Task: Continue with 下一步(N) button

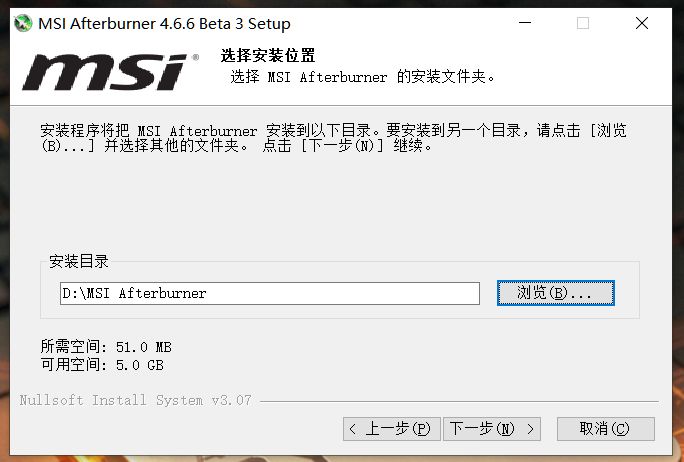Action: pyautogui.click(x=492, y=429)
